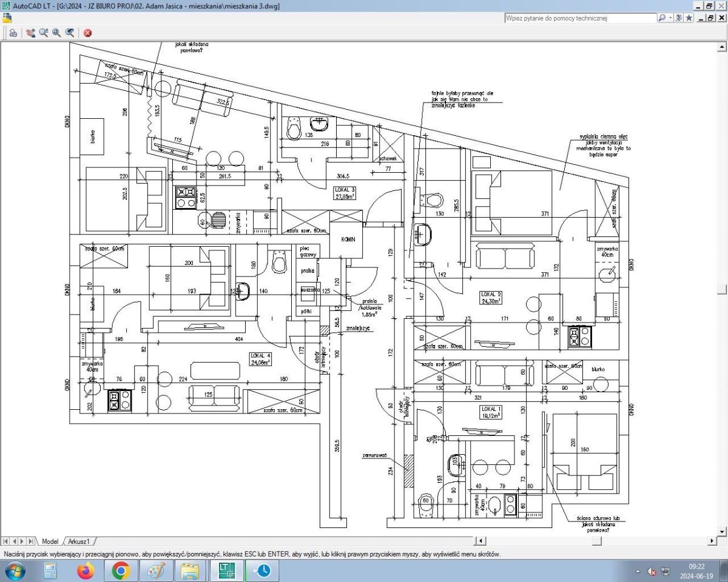Open the Windows Start menu
Image resolution: width=728 pixels, height=582 pixels.
click(x=14, y=570)
